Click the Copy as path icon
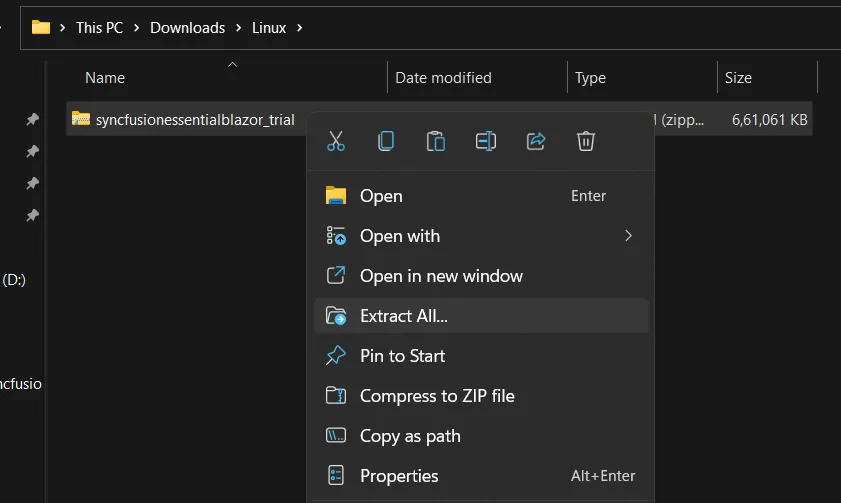 coord(336,435)
